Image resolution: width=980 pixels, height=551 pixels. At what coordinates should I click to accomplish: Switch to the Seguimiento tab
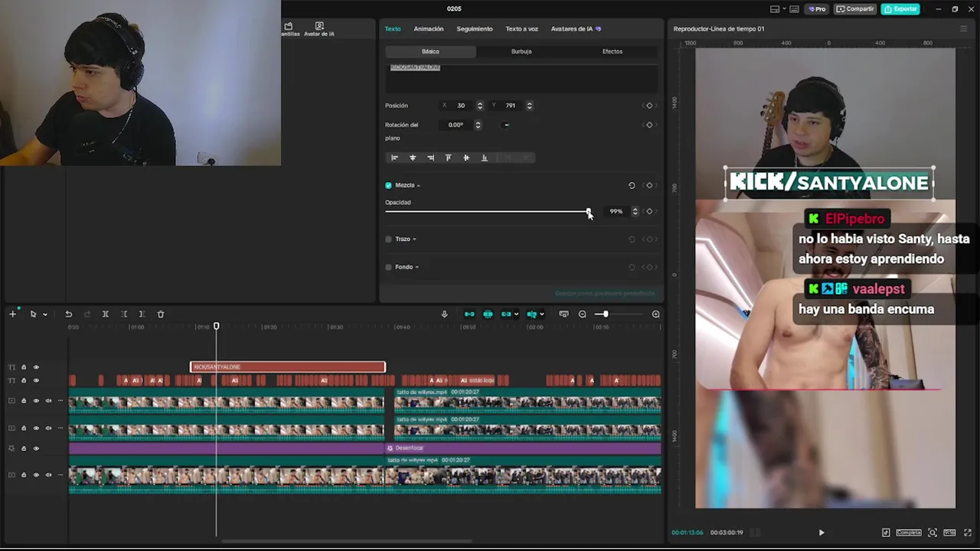(x=475, y=29)
